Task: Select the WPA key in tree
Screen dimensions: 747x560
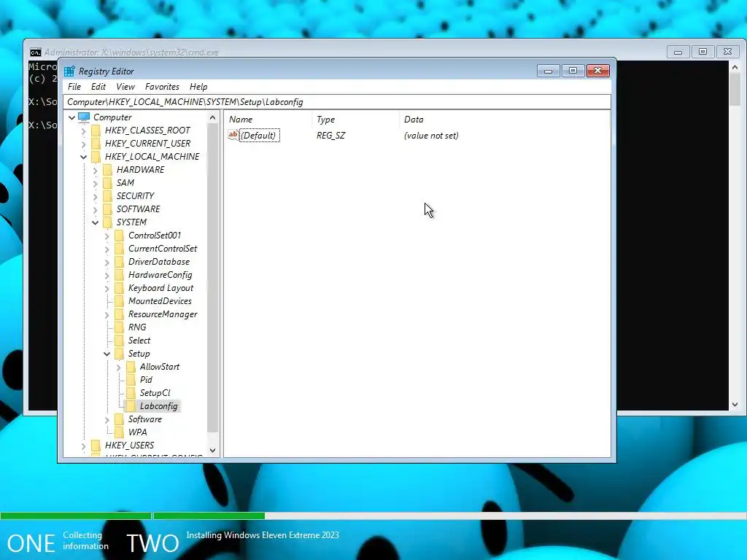Action: click(x=137, y=432)
